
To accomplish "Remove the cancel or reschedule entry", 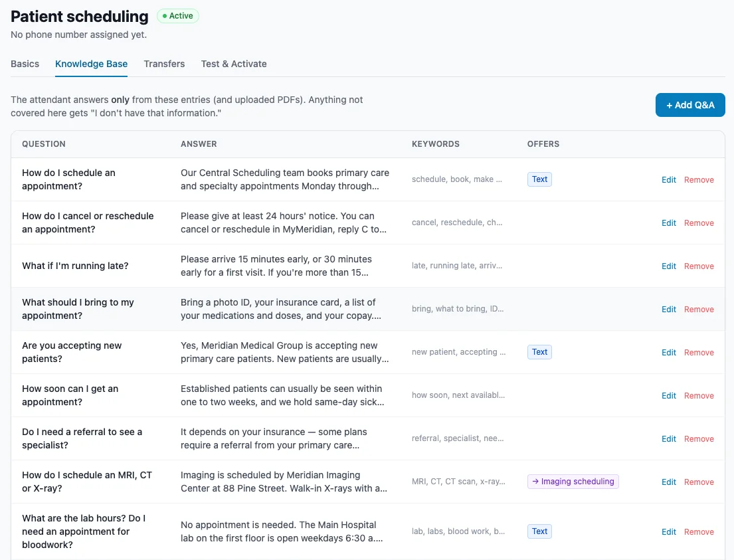I will (699, 223).
